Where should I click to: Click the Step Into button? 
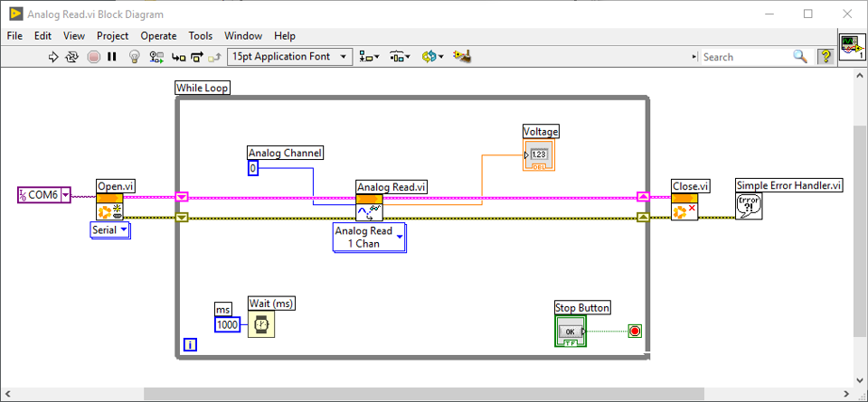click(178, 56)
